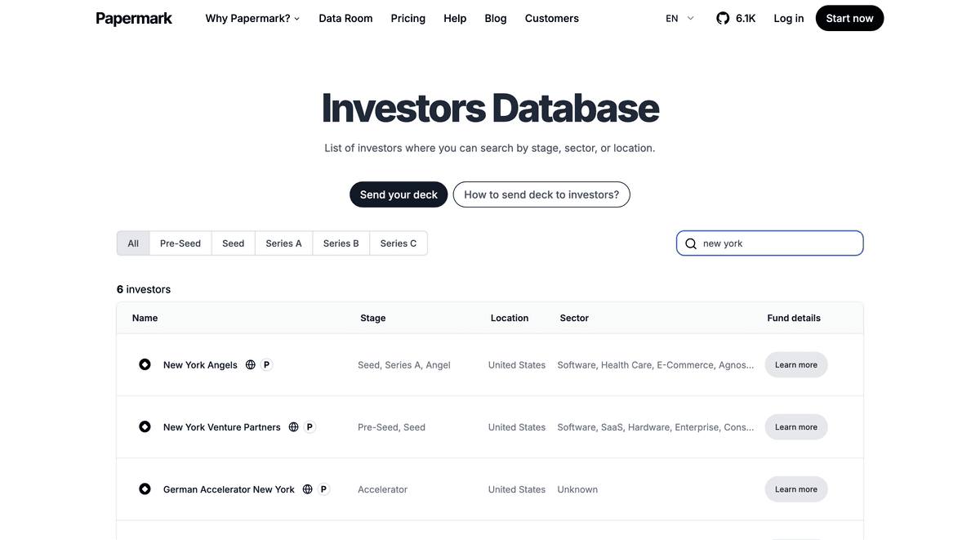
Task: Open the Pricing page from the navigation
Action: pyautogui.click(x=408, y=17)
